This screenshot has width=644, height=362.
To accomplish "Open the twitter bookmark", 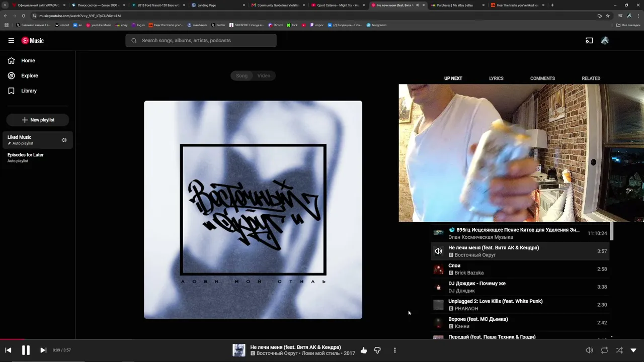I will coord(218,25).
